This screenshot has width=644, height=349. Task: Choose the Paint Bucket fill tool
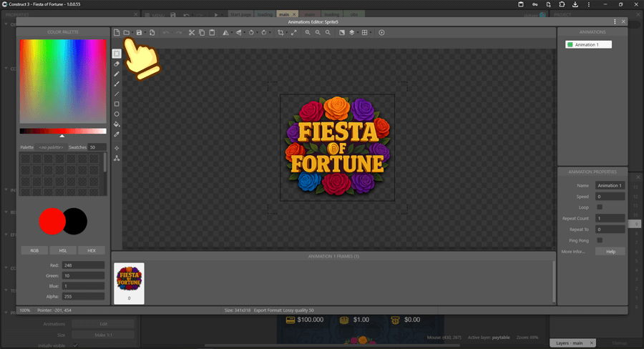click(x=117, y=124)
